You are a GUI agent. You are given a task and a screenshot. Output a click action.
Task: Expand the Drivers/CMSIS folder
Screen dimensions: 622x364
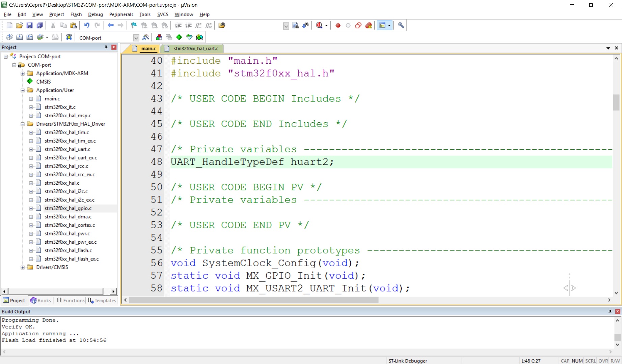(x=23, y=267)
